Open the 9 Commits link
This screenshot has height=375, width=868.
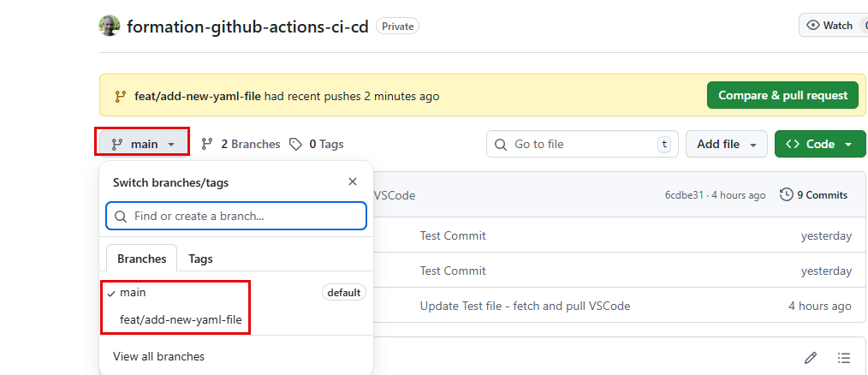(822, 195)
